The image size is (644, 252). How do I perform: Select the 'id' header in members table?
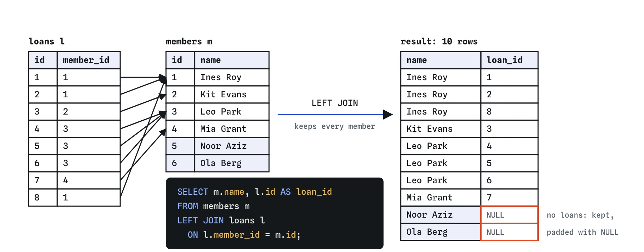click(180, 60)
